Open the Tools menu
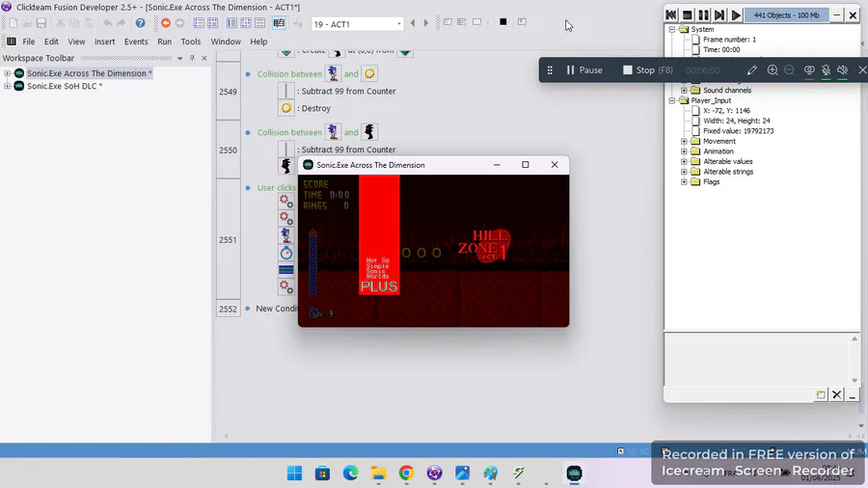 coord(191,41)
